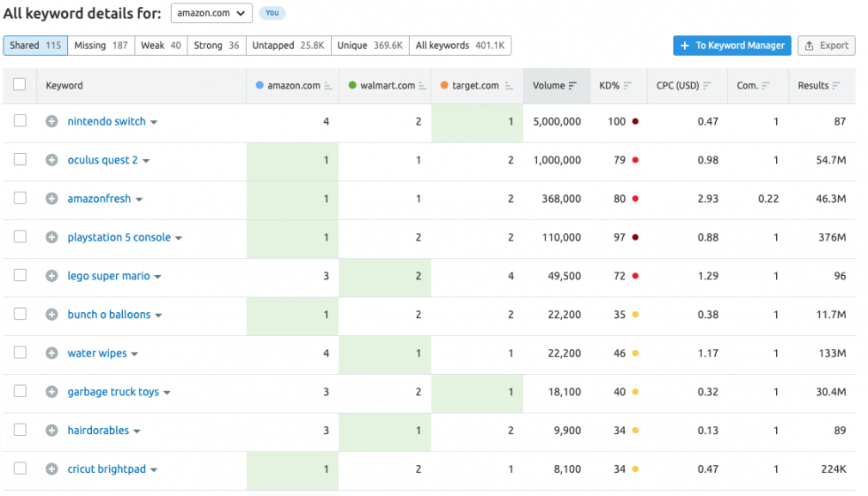This screenshot has width=868, height=496.
Task: Sort by Com. column icon
Action: [766, 86]
